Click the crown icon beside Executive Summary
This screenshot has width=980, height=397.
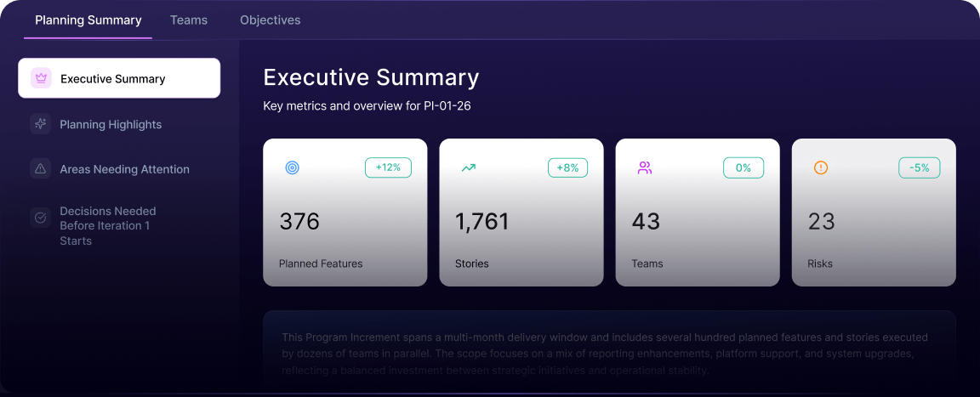coord(41,78)
